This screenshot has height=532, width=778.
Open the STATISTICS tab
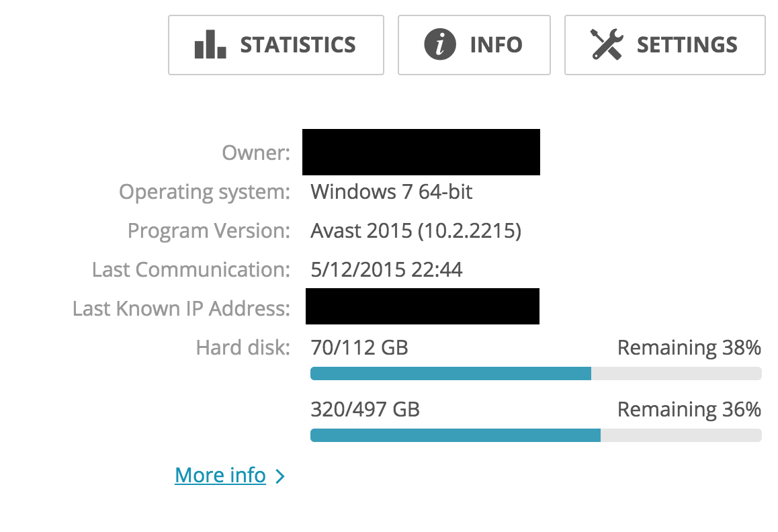pyautogui.click(x=276, y=45)
